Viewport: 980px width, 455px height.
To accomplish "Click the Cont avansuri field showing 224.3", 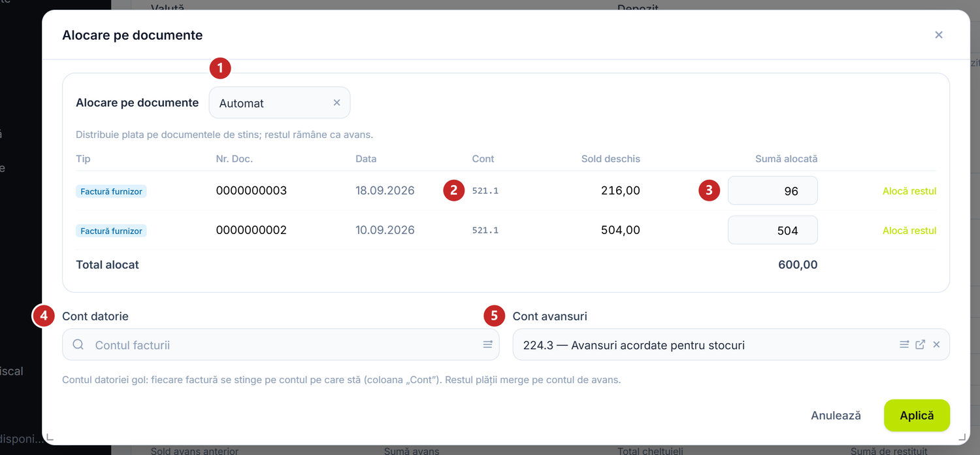I will [x=731, y=345].
